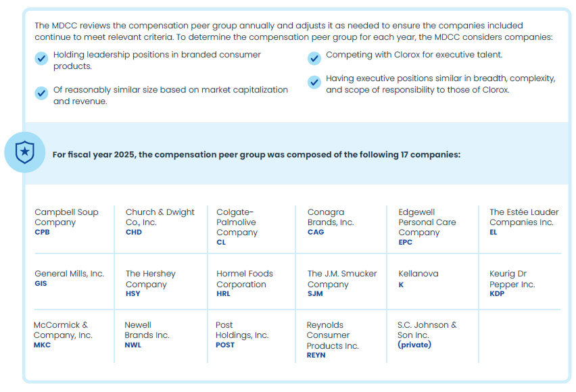Open the CAG ticker for Conagra Brands
This screenshot has width=576, height=392.
316,232
